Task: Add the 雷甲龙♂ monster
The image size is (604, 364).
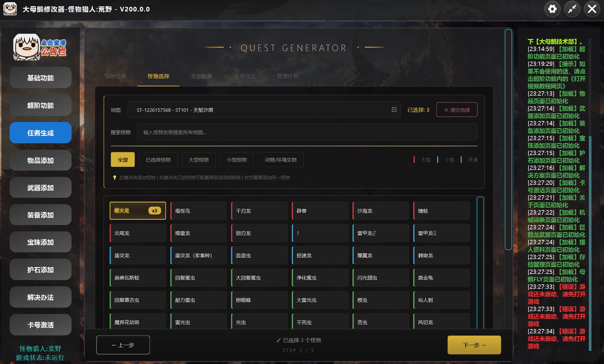Action: [x=381, y=233]
